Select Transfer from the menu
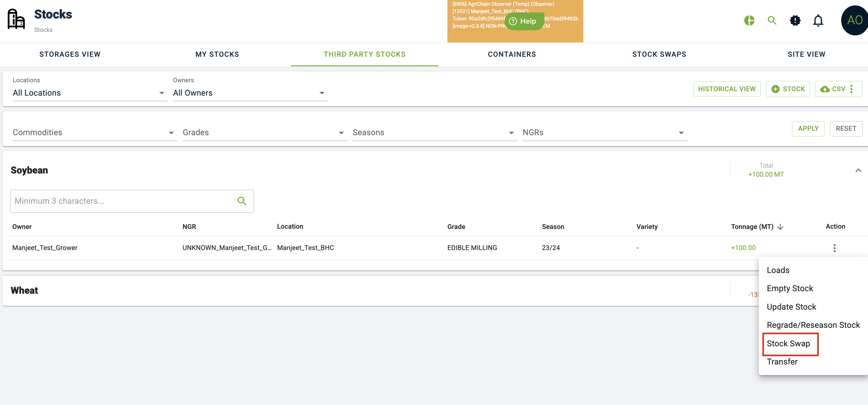This screenshot has width=868, height=405. (813, 362)
